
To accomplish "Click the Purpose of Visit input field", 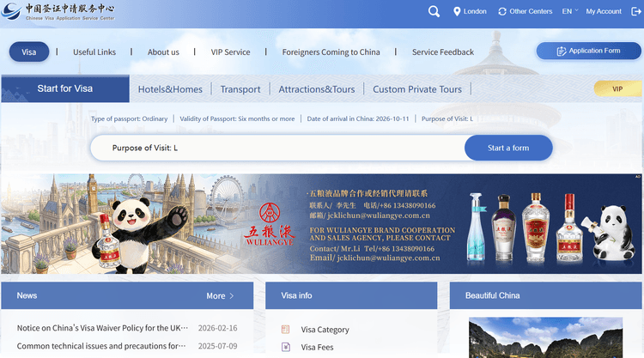I will [277, 148].
